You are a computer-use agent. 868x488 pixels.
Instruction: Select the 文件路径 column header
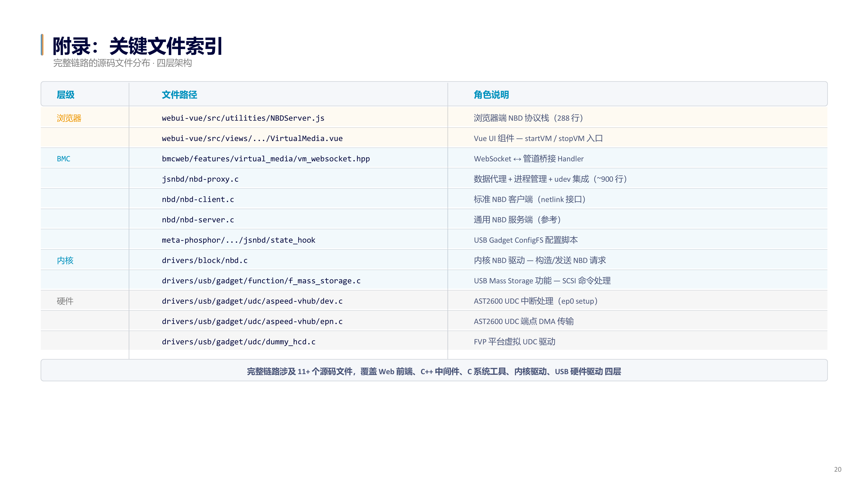pos(179,95)
